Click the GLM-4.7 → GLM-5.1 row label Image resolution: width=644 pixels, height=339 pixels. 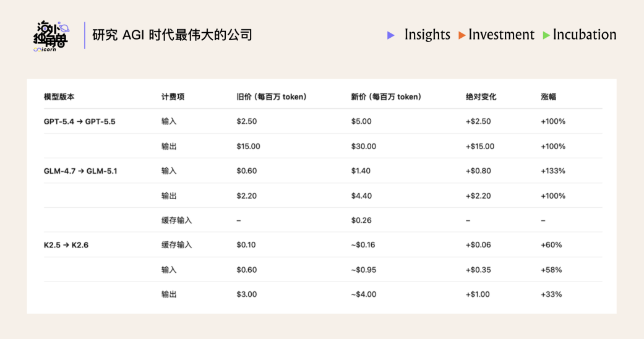[80, 171]
